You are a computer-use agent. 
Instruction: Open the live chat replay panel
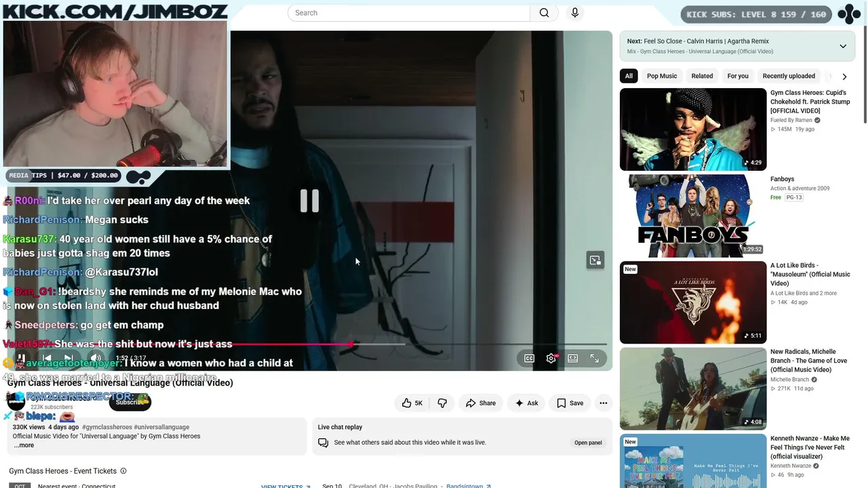588,443
